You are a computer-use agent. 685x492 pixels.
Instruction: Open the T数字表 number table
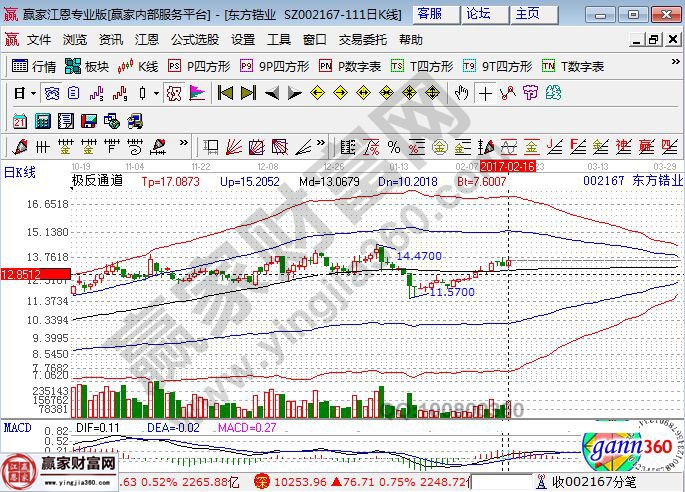point(573,66)
